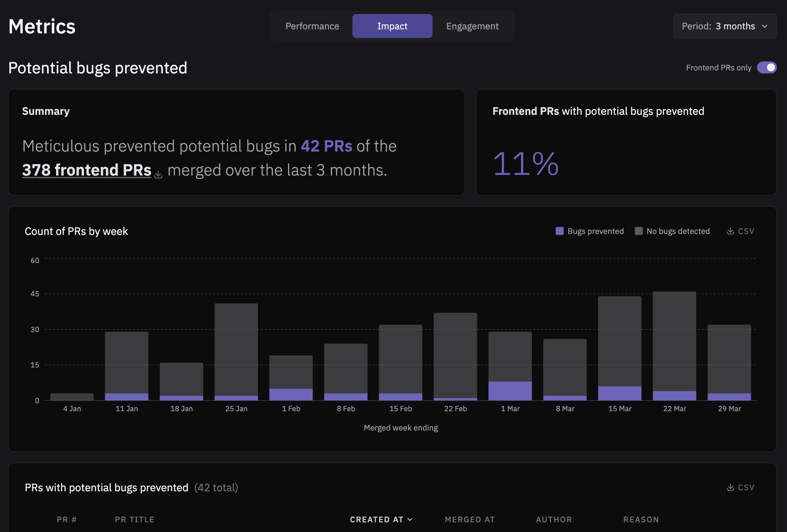The height and width of the screenshot is (532, 787).
Task: Click download icon beside 378 frontend PRs
Action: [158, 175]
